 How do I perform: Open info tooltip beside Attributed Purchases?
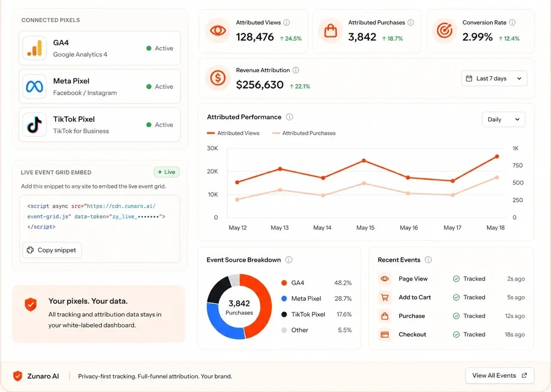click(x=411, y=22)
